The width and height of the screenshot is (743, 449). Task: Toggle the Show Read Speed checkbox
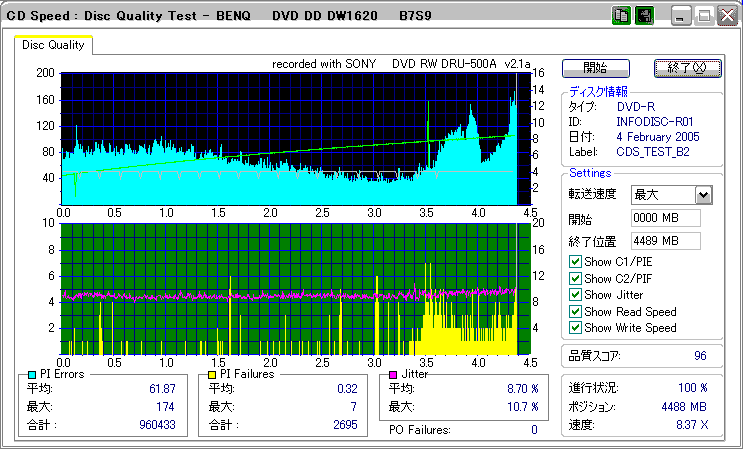click(575, 311)
